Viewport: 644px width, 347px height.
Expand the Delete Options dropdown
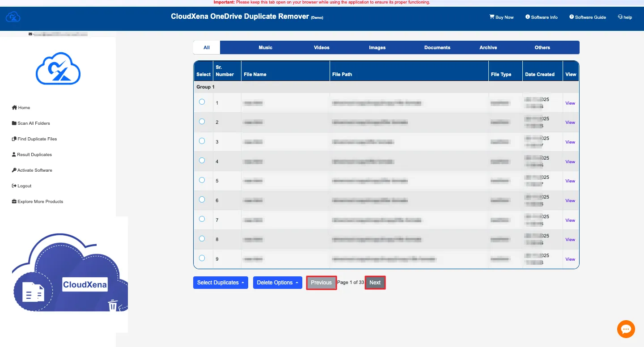click(x=277, y=283)
